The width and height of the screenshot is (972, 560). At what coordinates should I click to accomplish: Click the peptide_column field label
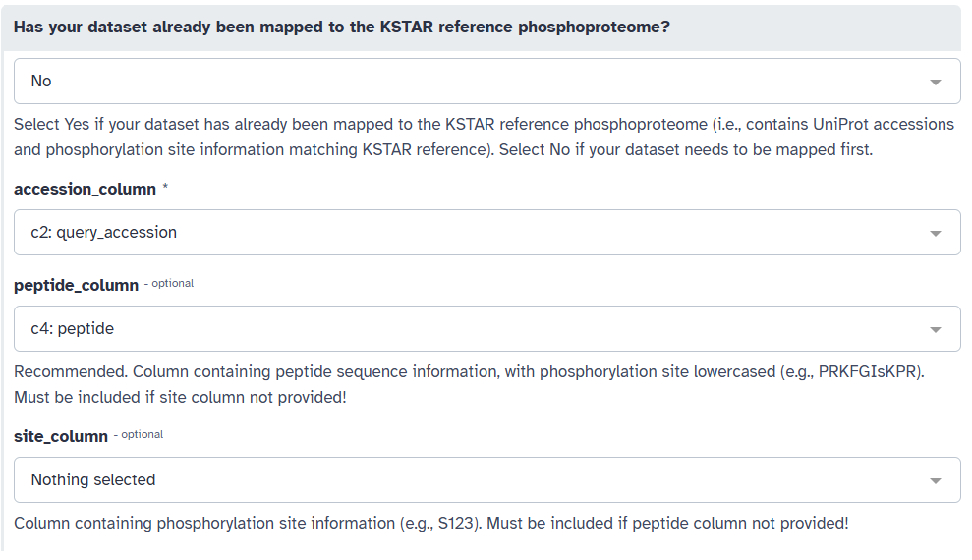[76, 285]
